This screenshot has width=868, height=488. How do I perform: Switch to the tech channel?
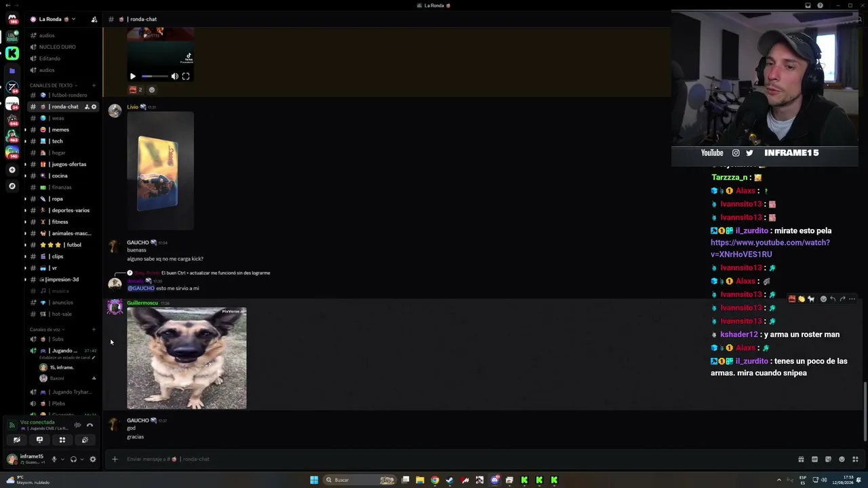(64, 141)
